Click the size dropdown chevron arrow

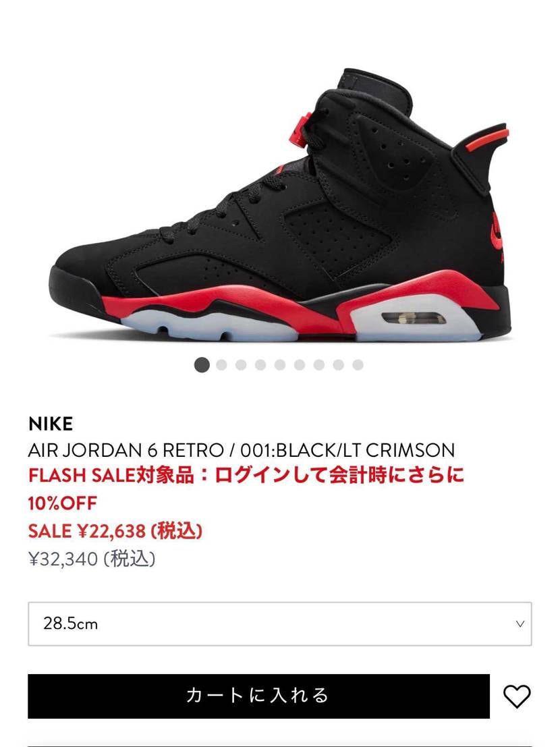(520, 624)
